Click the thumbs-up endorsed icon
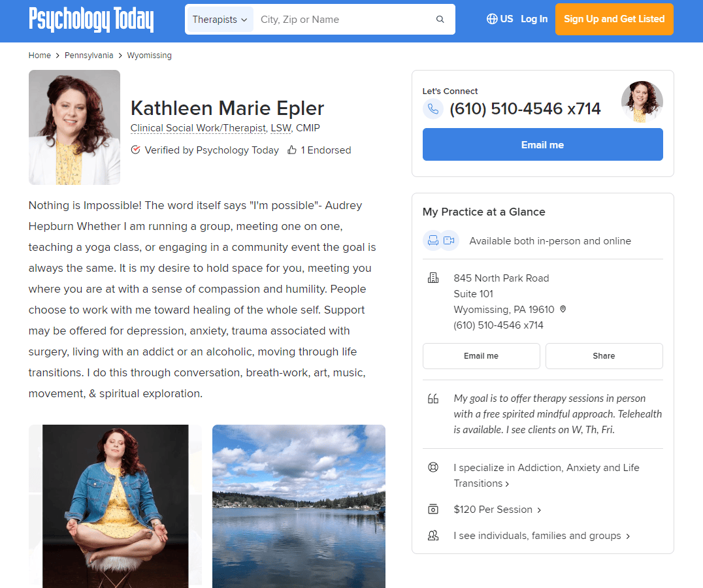The height and width of the screenshot is (588, 703). [292, 150]
